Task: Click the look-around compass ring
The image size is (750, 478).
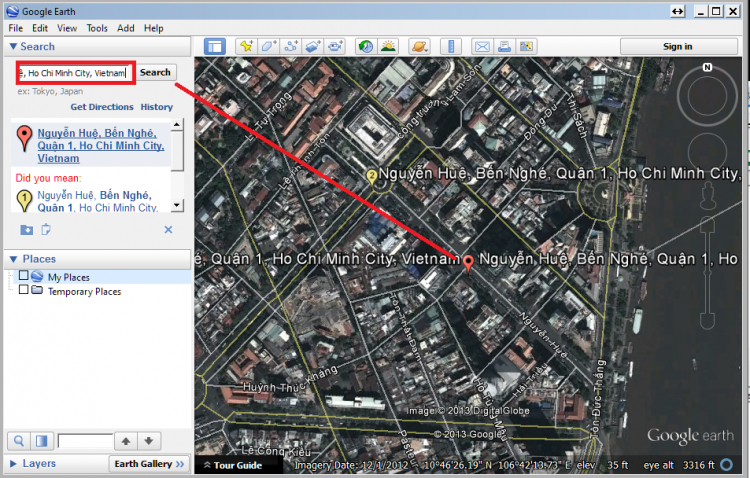Action: pos(707,96)
